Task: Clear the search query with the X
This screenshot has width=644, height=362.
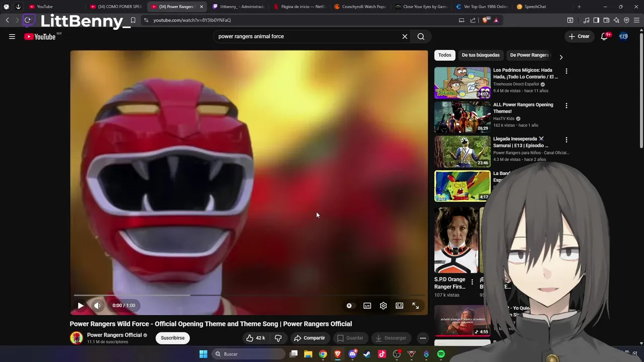Action: (x=405, y=36)
